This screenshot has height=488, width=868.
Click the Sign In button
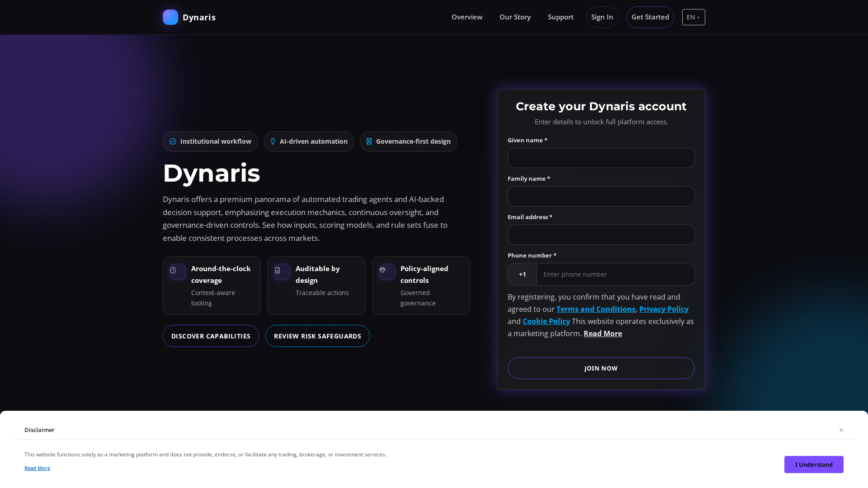point(602,17)
